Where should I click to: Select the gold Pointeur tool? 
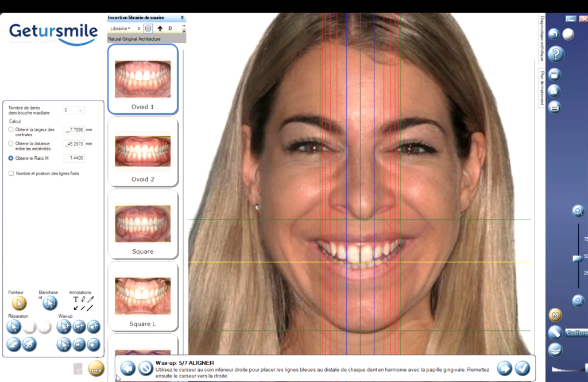point(19,303)
